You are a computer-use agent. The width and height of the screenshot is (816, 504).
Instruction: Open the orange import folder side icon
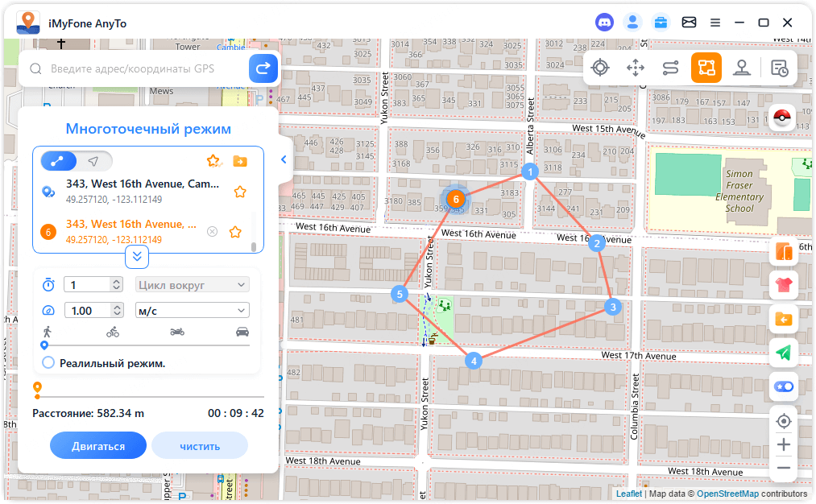click(784, 319)
